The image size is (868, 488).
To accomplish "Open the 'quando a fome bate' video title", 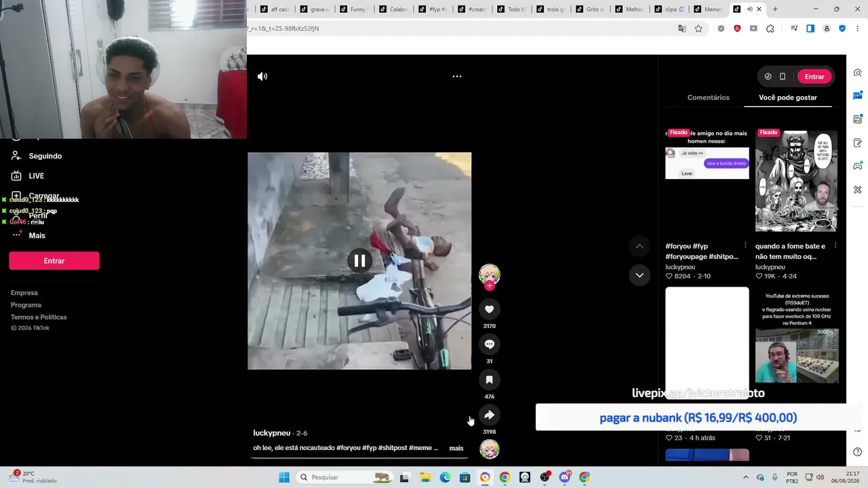I will (x=790, y=251).
